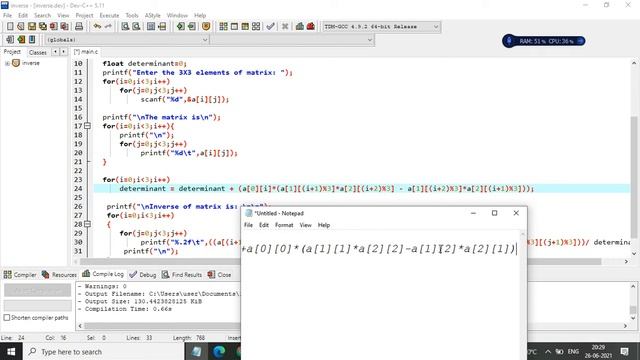The width and height of the screenshot is (640, 360).
Task: Open Notepad's Format menu
Action: click(284, 225)
